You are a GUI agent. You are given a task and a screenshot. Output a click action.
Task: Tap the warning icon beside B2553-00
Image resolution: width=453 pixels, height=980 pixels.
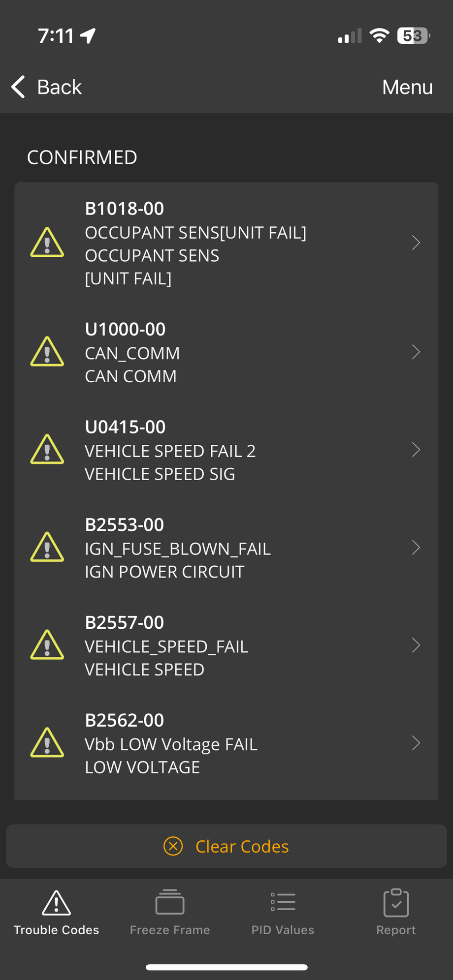coord(47,547)
